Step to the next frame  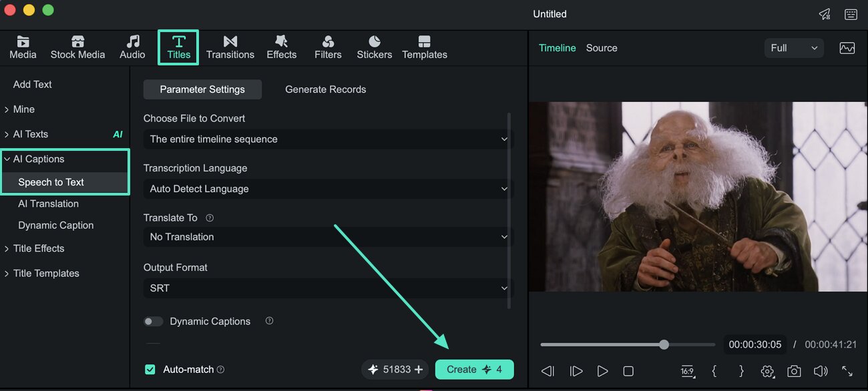pos(576,371)
